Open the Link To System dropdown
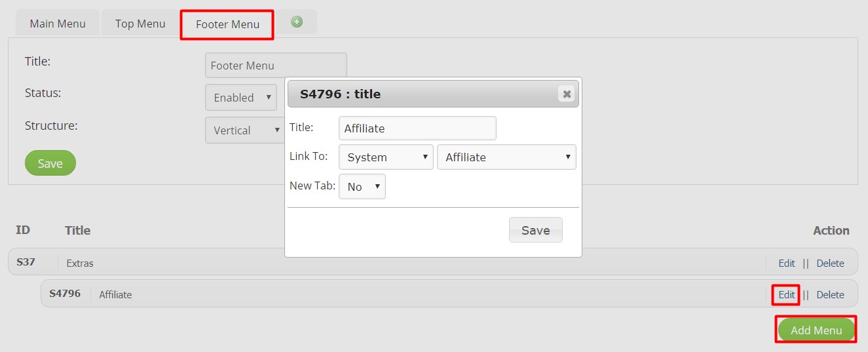Screen dimensions: 868x352 coord(386,157)
